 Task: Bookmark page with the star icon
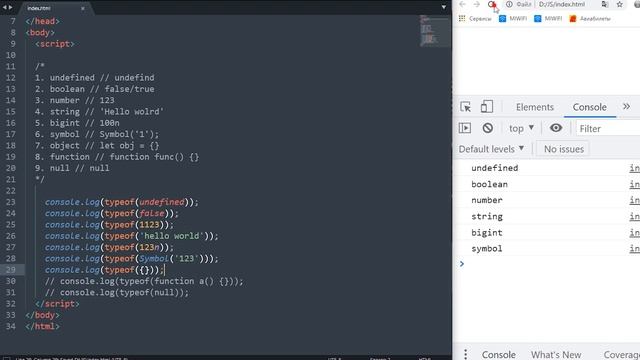click(x=620, y=4)
